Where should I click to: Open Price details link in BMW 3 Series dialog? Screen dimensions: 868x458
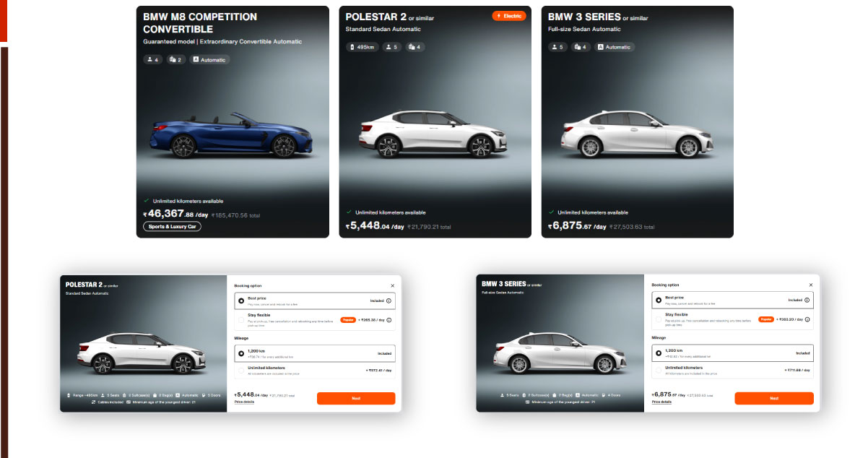(661, 402)
